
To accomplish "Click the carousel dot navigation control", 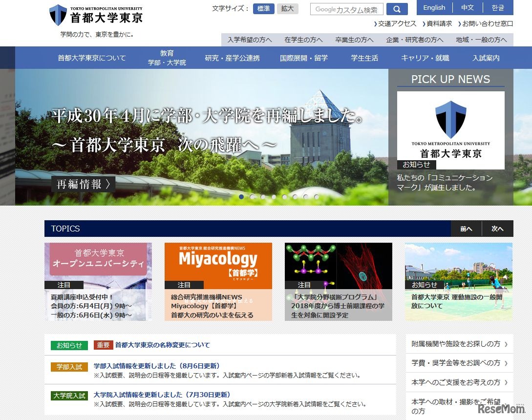I will coord(279,197).
